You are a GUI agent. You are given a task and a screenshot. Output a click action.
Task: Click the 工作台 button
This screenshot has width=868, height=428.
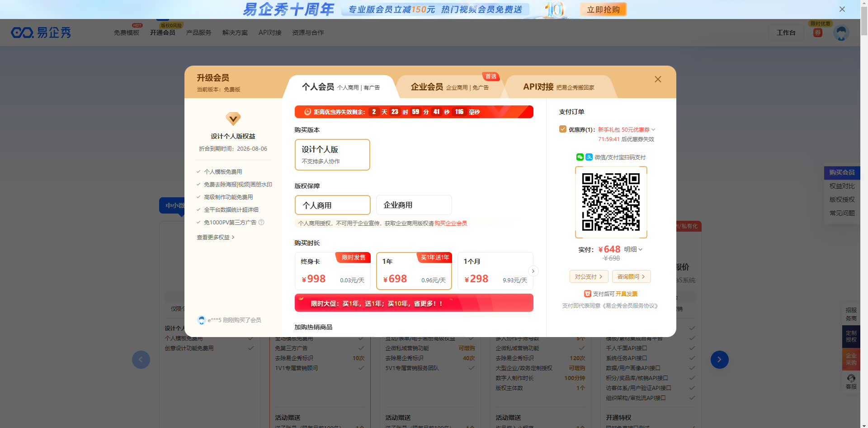[x=786, y=33]
